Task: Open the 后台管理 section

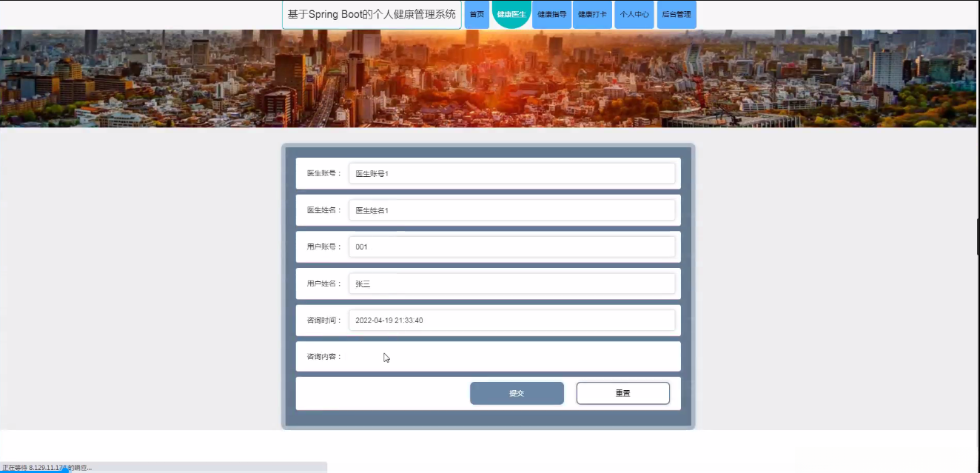Action: point(676,14)
